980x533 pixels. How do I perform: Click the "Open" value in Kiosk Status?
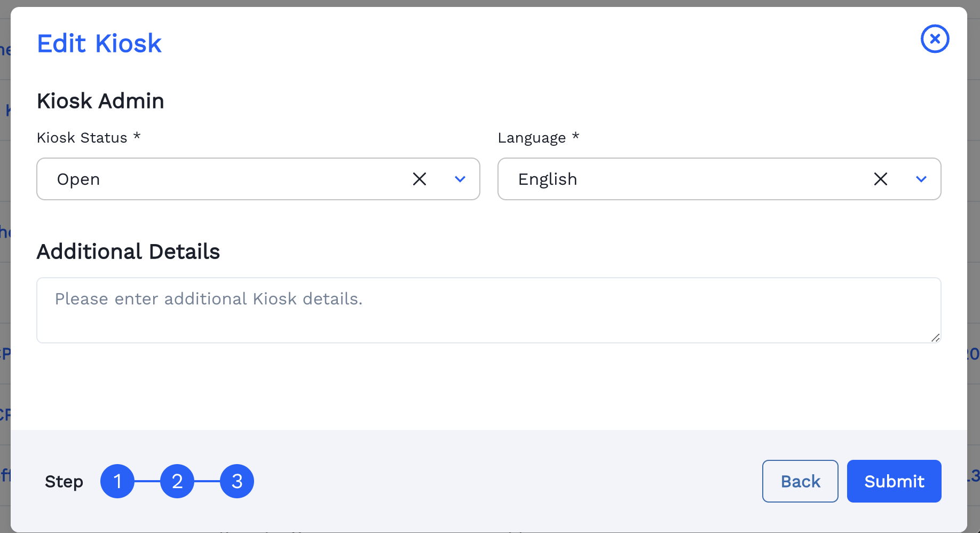coord(78,179)
